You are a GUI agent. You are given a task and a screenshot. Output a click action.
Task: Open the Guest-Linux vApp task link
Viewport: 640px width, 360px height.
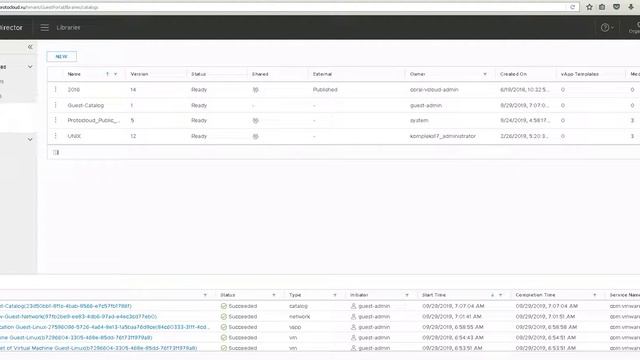105,327
